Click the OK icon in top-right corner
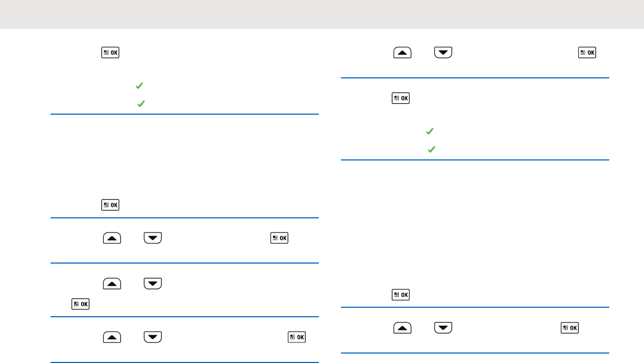Screen dimensions: 644x363 pyautogui.click(x=587, y=53)
